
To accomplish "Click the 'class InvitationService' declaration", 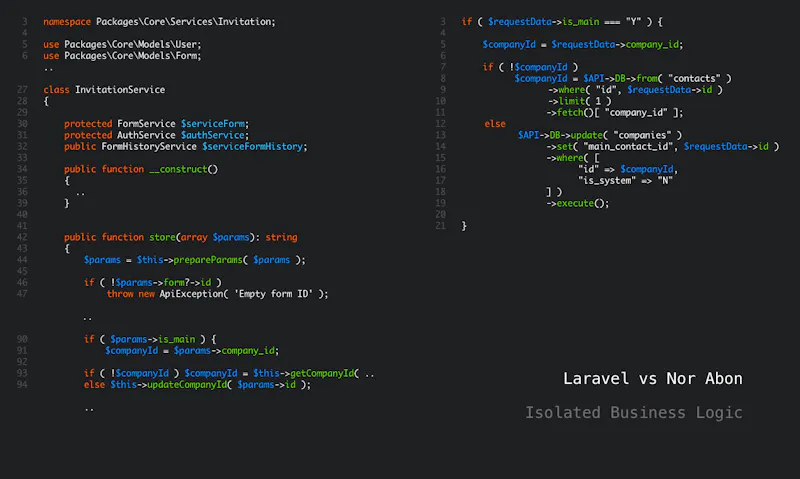I will point(104,90).
